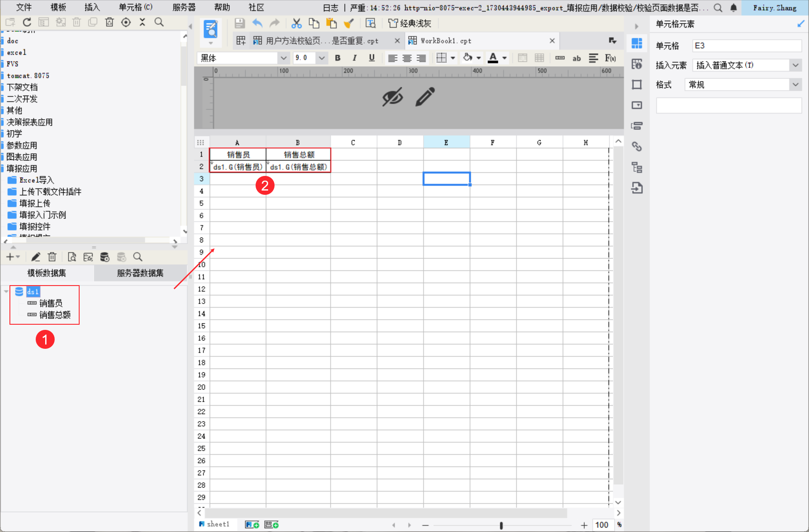Image resolution: width=809 pixels, height=532 pixels.
Task: Click the locate current template target icon
Action: click(x=126, y=22)
